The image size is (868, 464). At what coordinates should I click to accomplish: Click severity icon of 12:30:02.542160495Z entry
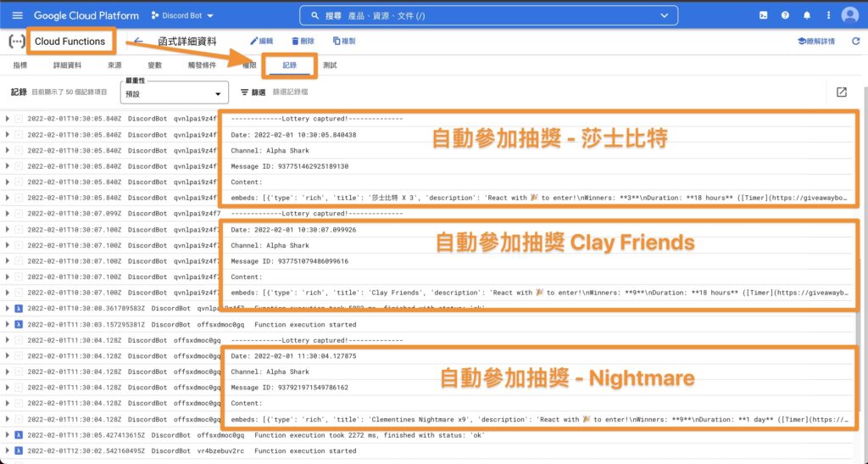pos(19,450)
